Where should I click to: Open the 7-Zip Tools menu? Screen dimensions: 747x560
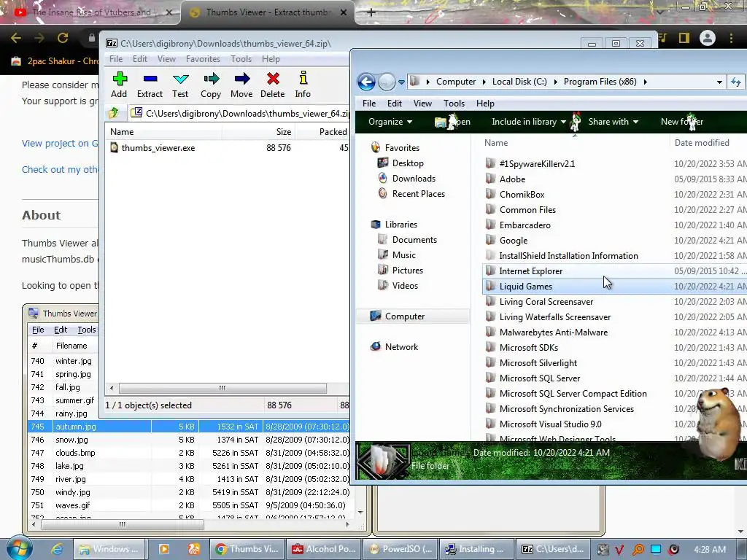241,58
